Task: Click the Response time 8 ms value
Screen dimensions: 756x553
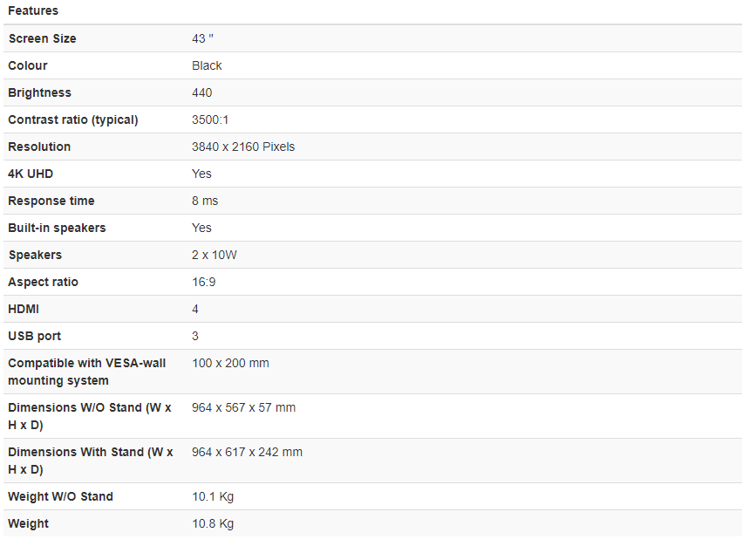Action: [205, 201]
